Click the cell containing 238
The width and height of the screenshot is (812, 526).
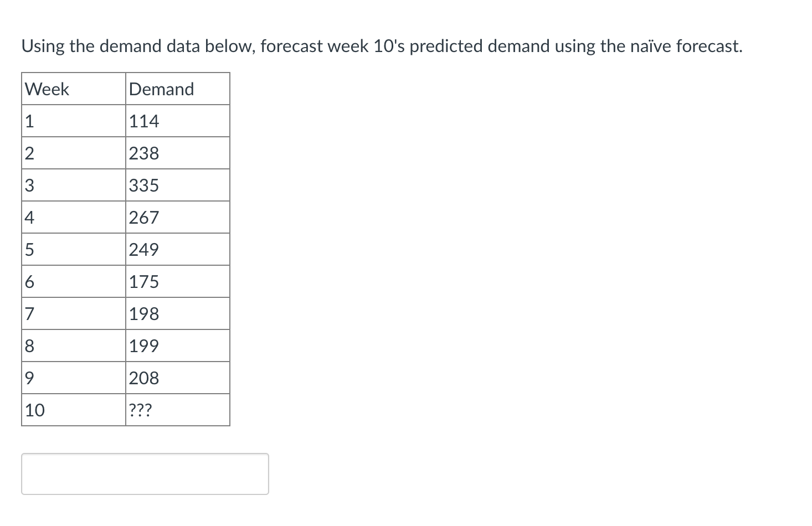tap(177, 153)
